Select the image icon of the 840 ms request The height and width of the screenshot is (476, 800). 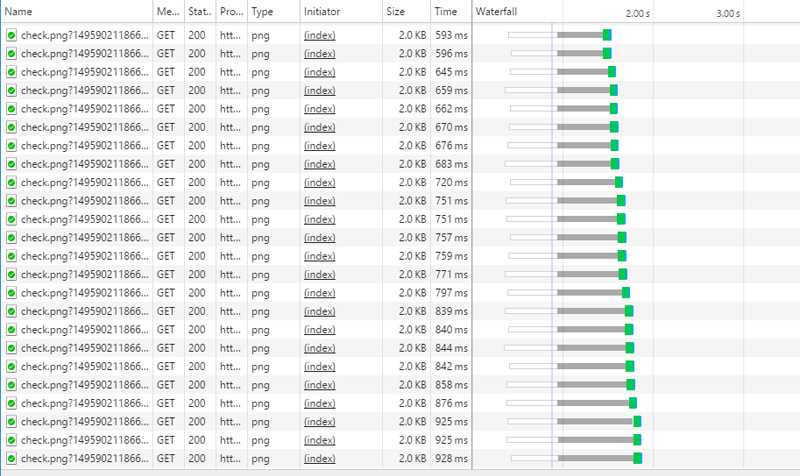11,330
